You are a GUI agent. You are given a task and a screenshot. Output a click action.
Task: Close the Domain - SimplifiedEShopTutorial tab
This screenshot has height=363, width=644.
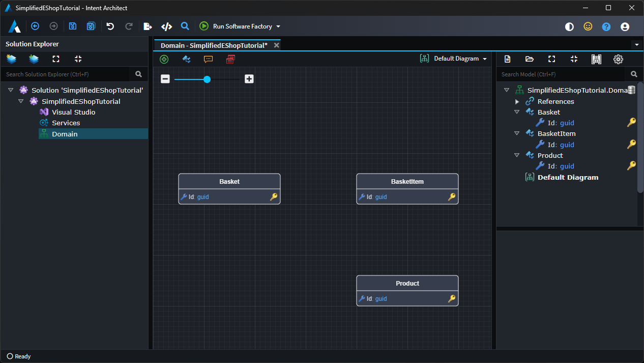pos(277,45)
